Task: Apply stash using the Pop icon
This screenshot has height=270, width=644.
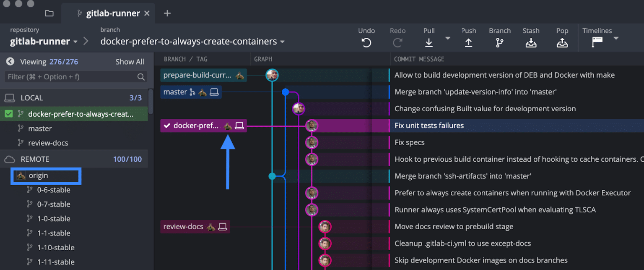Action: [x=562, y=42]
